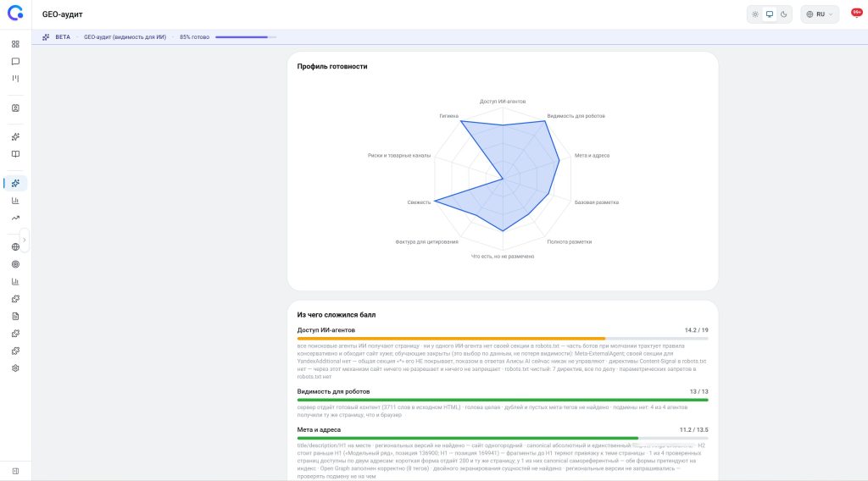The height and width of the screenshot is (481, 868).
Task: Toggle sidebar panel icon at bottom left
Action: click(x=15, y=471)
